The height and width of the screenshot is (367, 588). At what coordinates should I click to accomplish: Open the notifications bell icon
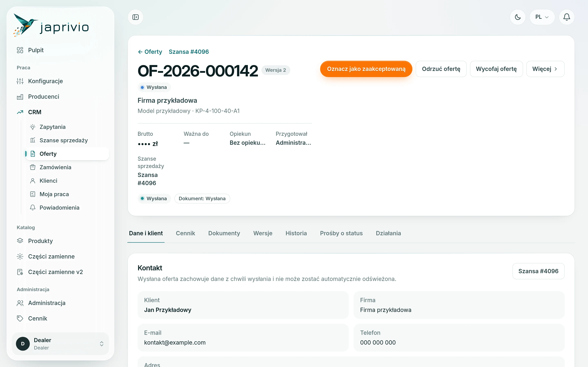pos(567,17)
